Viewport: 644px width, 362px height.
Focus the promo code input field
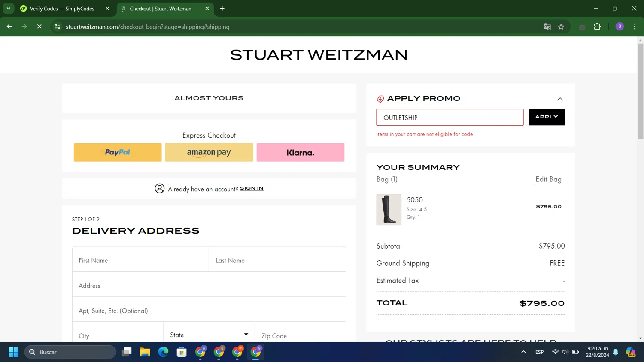click(x=450, y=118)
